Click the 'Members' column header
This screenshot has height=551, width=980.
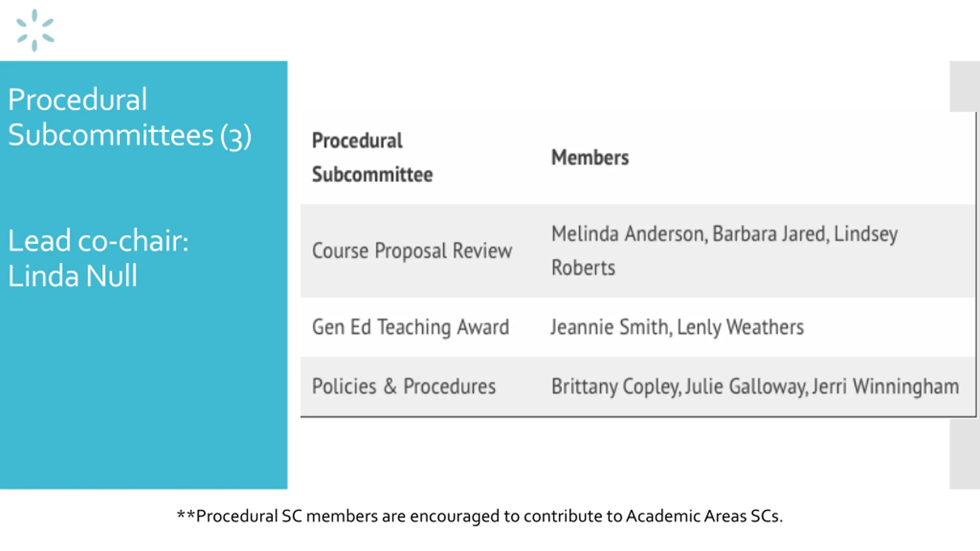590,157
